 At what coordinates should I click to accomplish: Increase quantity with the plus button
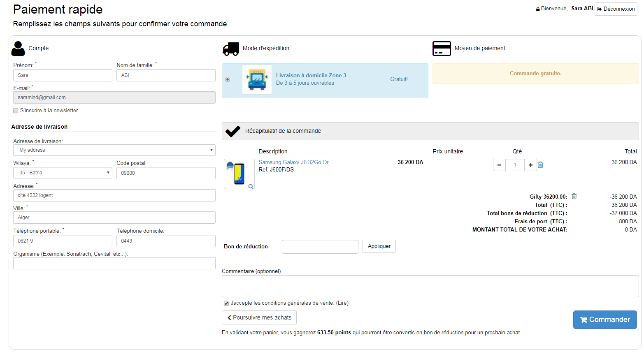click(530, 165)
